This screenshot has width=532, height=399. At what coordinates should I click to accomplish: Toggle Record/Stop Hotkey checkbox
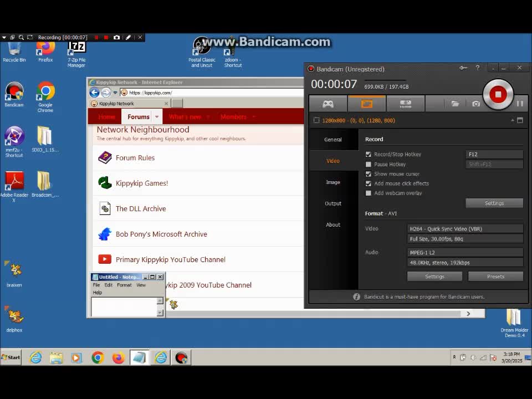coord(368,155)
